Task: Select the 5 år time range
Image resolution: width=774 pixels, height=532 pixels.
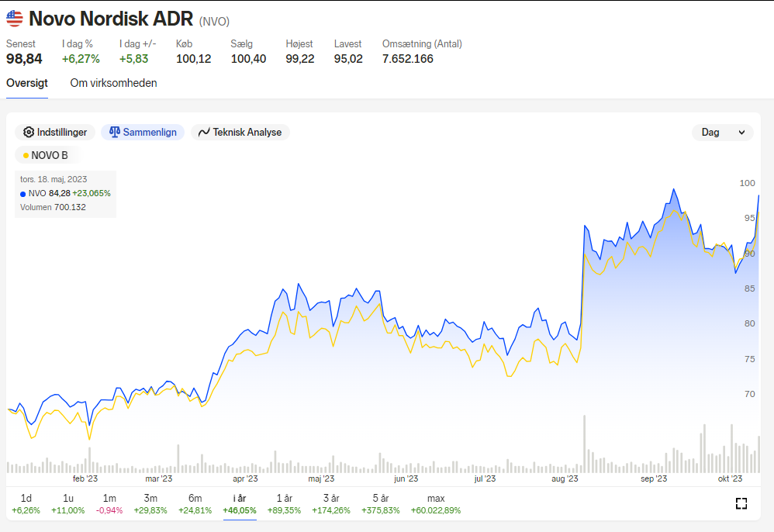Action: coord(380,504)
